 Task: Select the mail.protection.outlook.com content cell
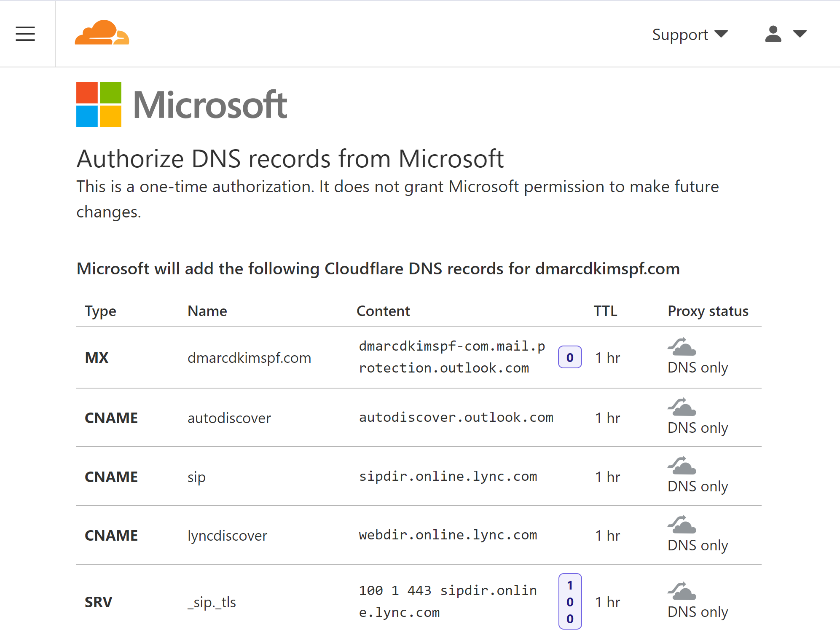tap(452, 357)
